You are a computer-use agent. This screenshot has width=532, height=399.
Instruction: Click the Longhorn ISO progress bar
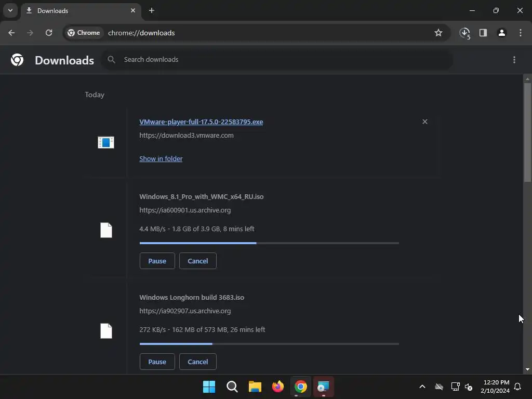(269, 344)
